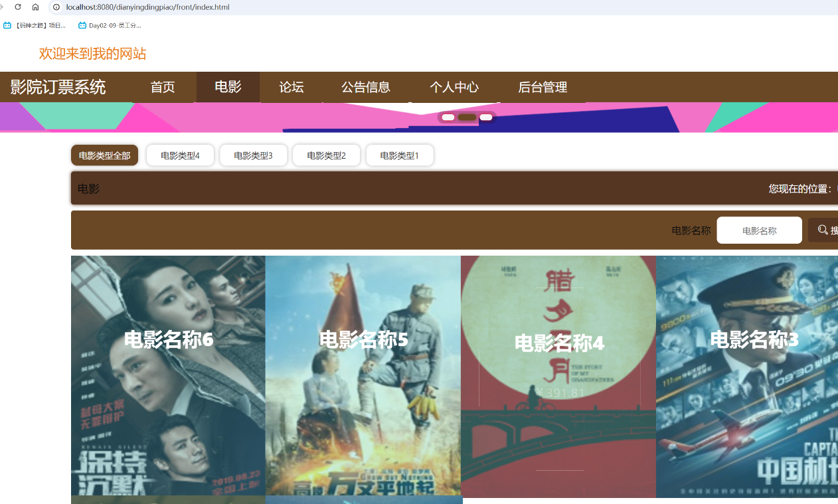Viewport: 838px width, 504px height.
Task: Filter by 电影类型2
Action: pos(326,155)
